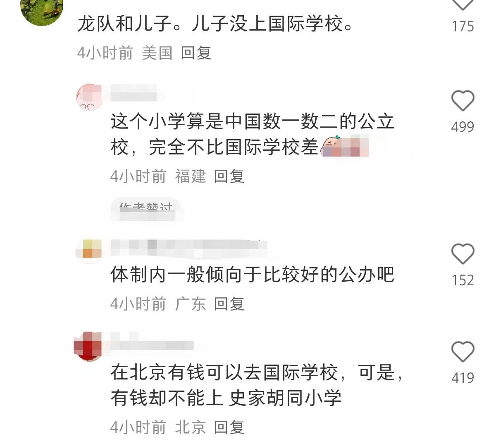Screen dimensions: 496x448
Task: Reply to the comment from 美国
Action: tap(196, 53)
